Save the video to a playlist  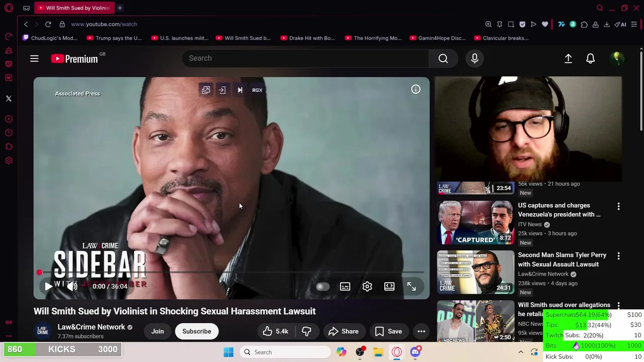click(388, 331)
